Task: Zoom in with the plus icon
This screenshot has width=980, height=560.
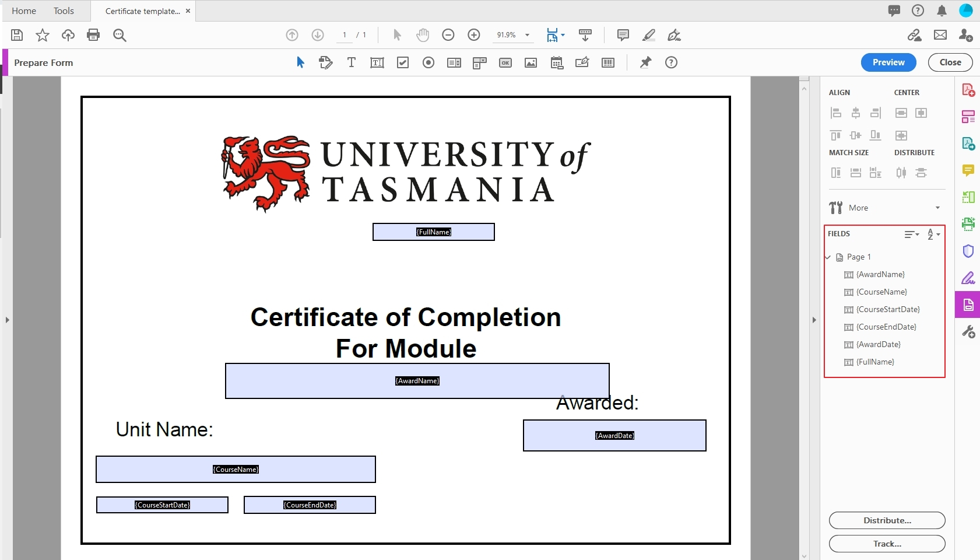Action: (474, 35)
